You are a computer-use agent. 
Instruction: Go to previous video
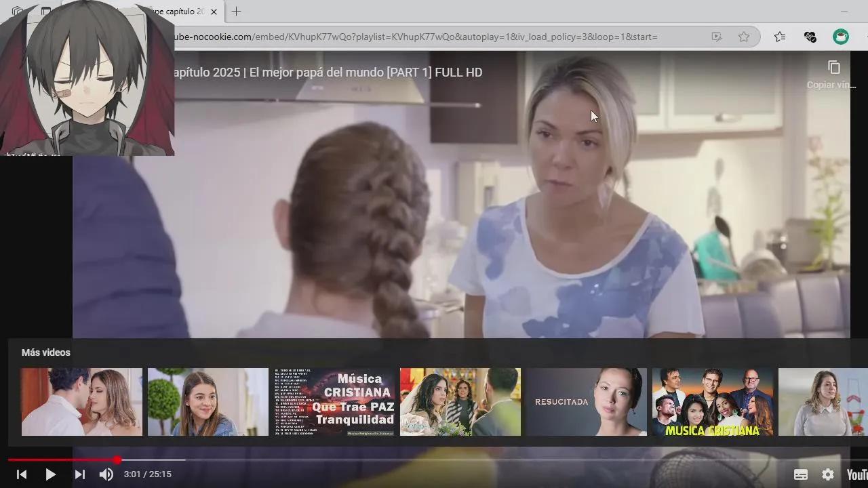(22, 474)
